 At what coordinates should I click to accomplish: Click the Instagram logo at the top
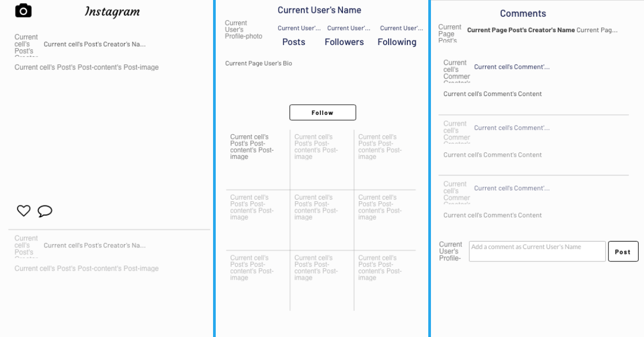click(112, 11)
